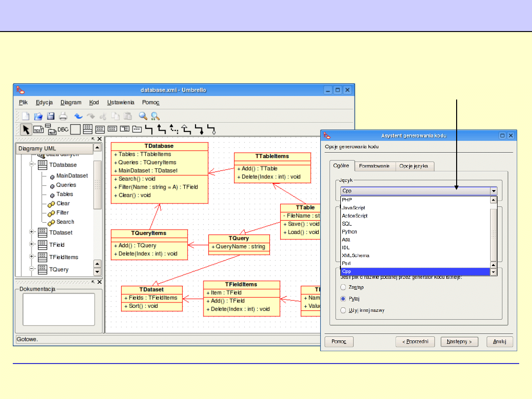Open the Diagram menu
Screen dimensions: 532x399
coord(71,102)
